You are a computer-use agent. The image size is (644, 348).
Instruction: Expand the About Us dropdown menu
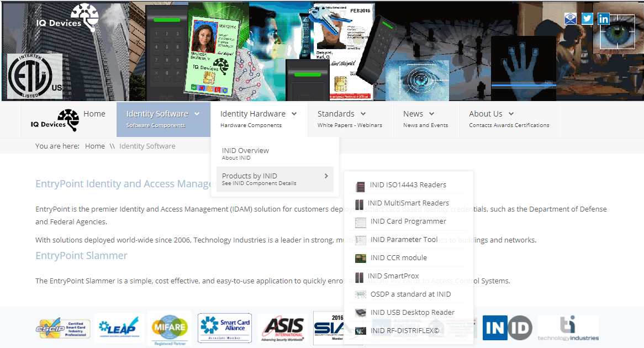[x=487, y=113]
